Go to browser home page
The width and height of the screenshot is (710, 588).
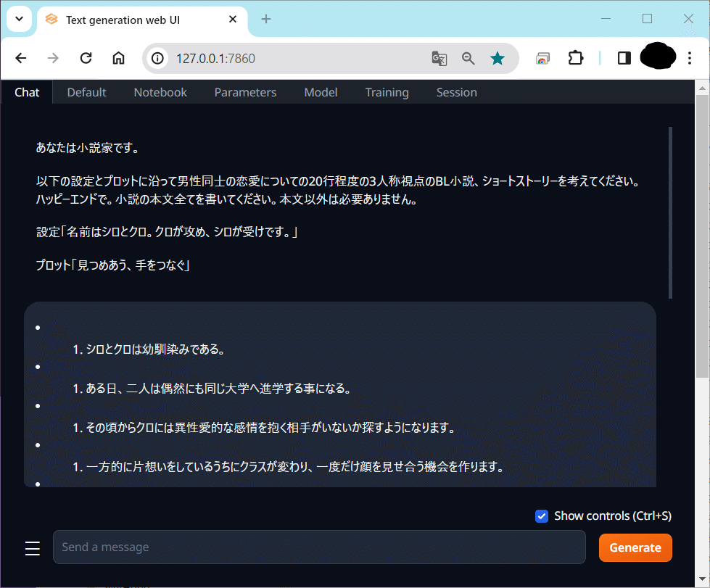tap(118, 58)
